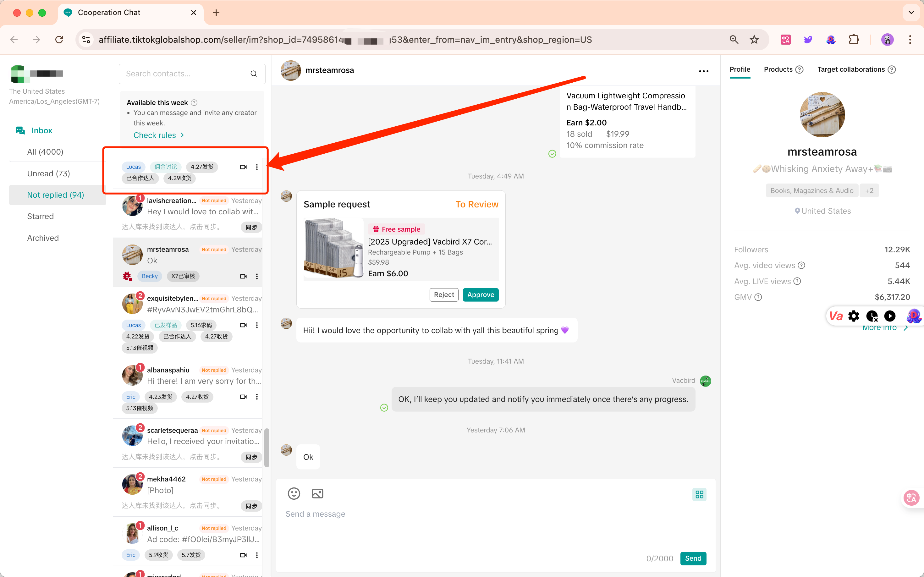
Task: Click mrsteamrosa's large profile avatar
Action: [x=822, y=114]
